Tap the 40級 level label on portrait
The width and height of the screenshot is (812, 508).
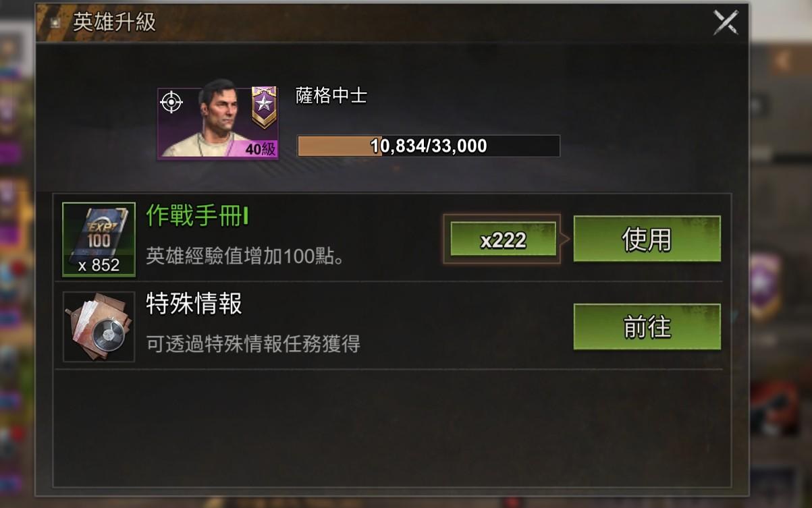click(x=261, y=150)
